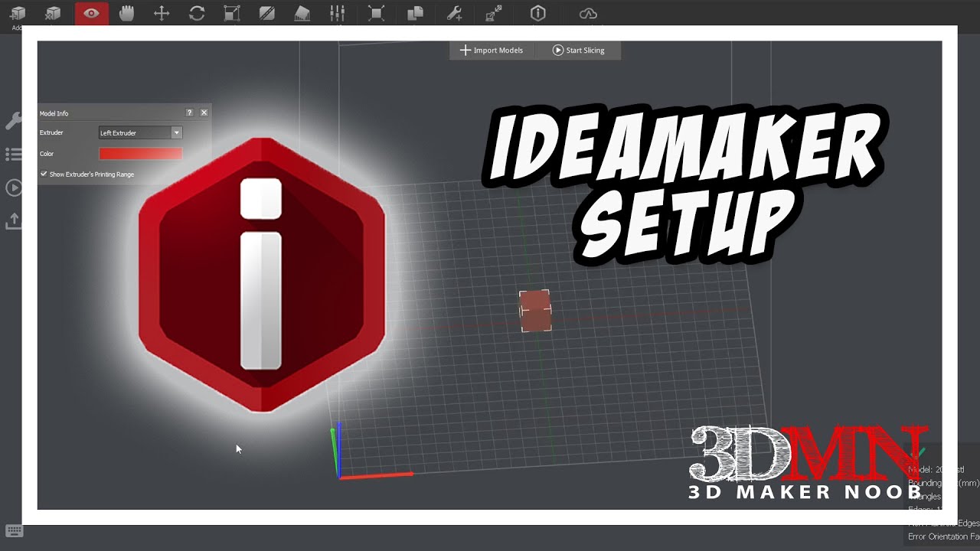Open the Support structure tool
The image size is (980, 551).
tap(302, 13)
